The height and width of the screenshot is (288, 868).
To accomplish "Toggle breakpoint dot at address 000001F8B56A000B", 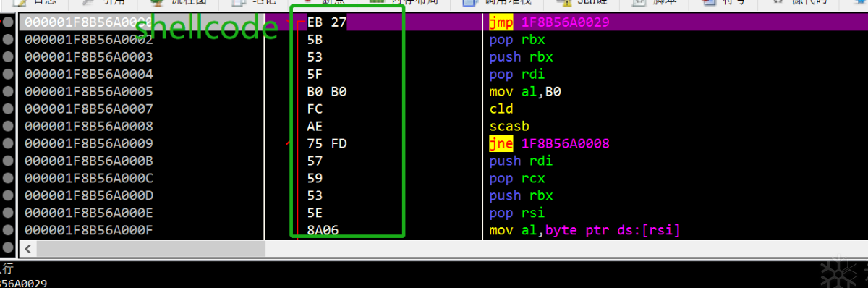I will [8, 161].
